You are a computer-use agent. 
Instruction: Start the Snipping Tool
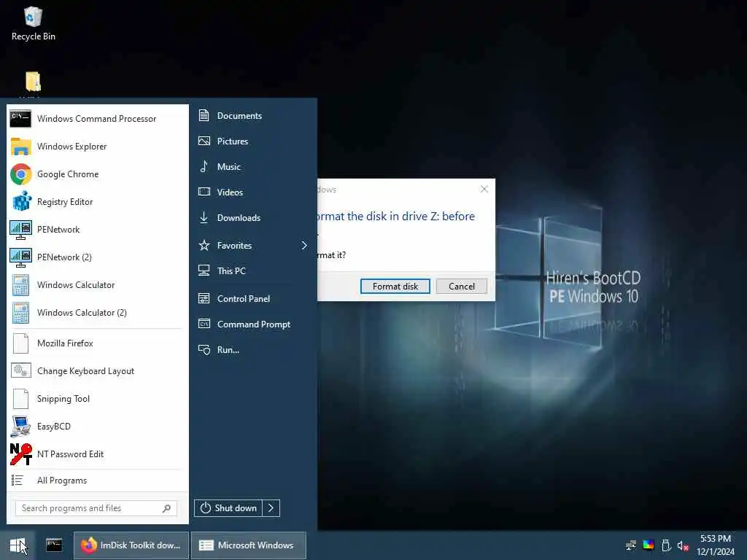[98, 399]
